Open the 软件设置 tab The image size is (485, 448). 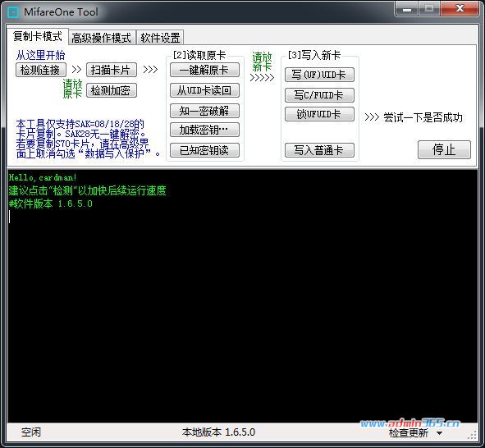[160, 38]
